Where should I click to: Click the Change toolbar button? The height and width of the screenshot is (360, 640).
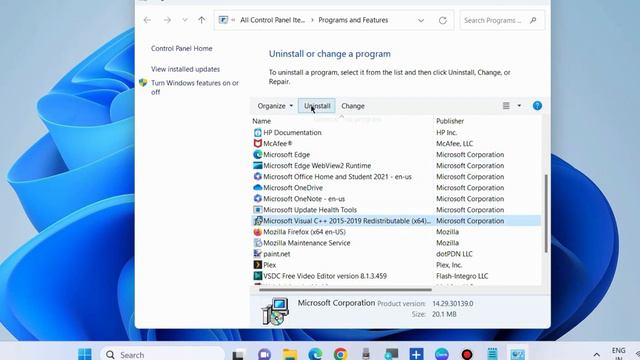(x=353, y=106)
